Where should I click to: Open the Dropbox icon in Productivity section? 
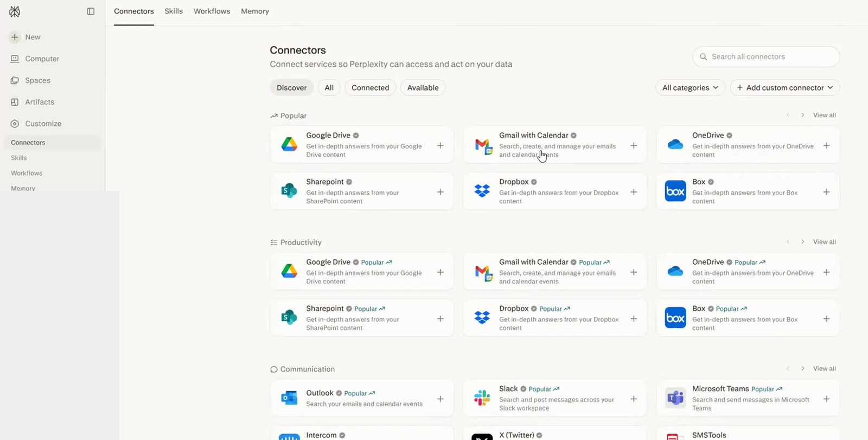click(482, 317)
